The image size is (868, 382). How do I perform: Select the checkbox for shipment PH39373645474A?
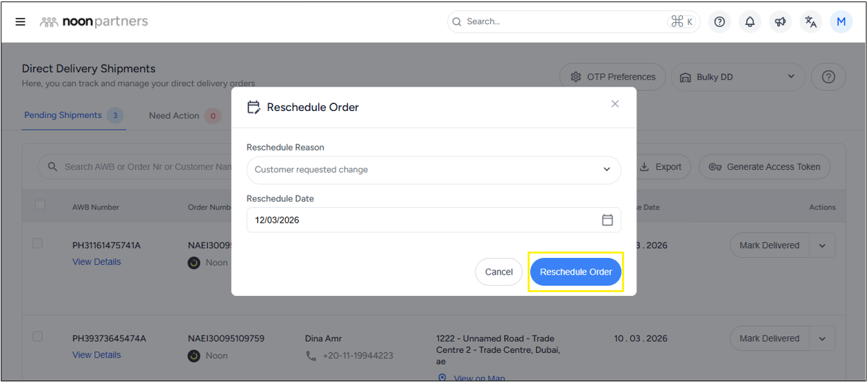[37, 336]
